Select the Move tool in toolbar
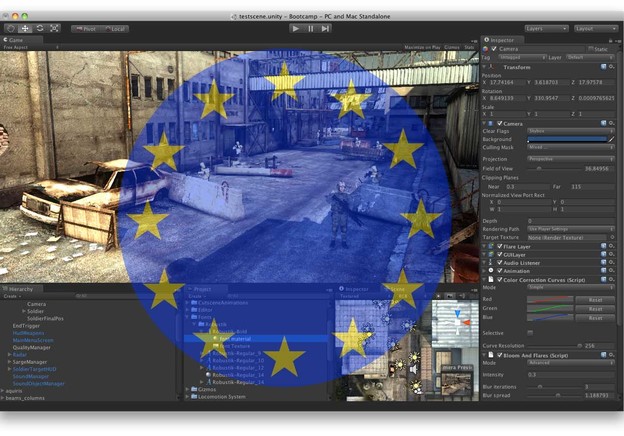 coord(25,28)
